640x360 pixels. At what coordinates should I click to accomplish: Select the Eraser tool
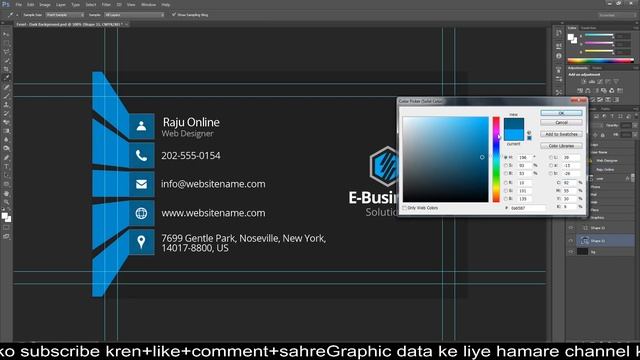pyautogui.click(x=6, y=122)
